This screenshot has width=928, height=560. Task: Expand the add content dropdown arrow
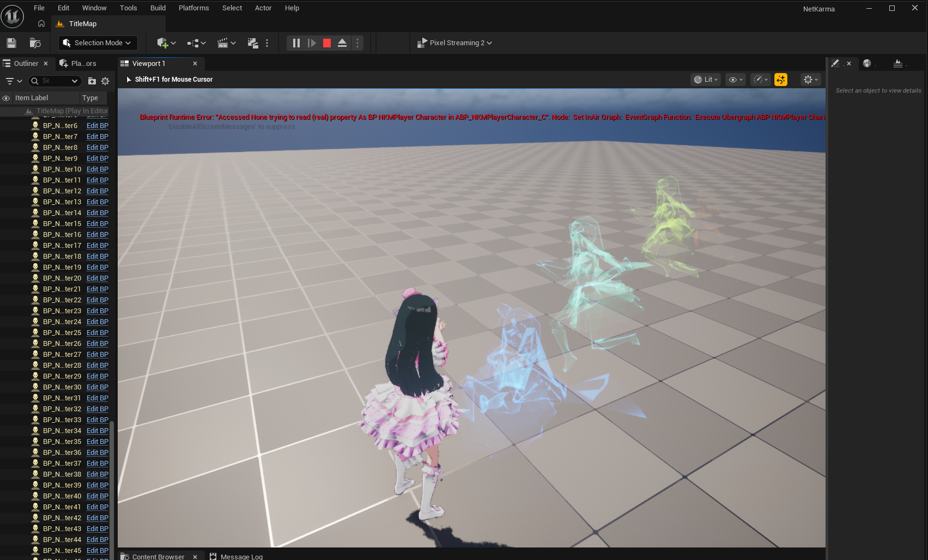coord(173,43)
